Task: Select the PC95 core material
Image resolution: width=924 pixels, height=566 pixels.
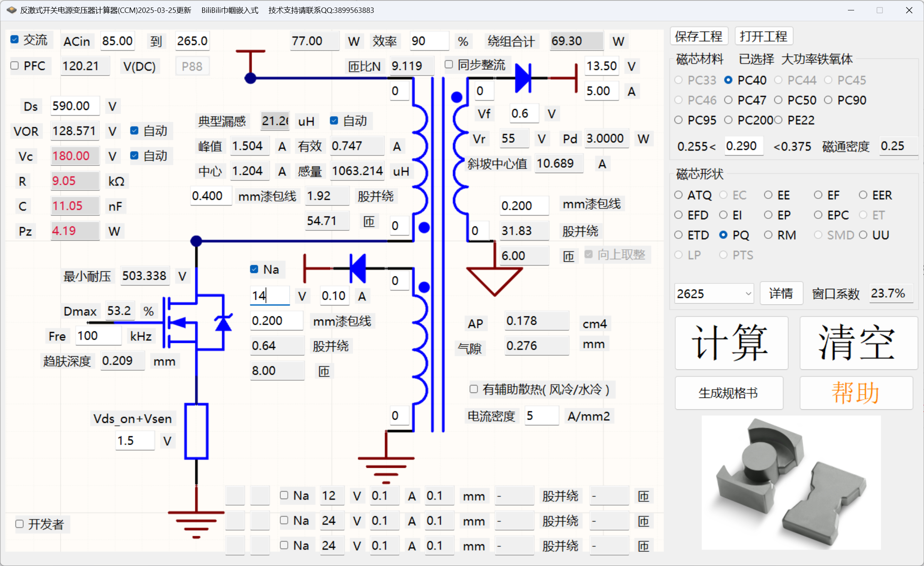Action: click(679, 120)
